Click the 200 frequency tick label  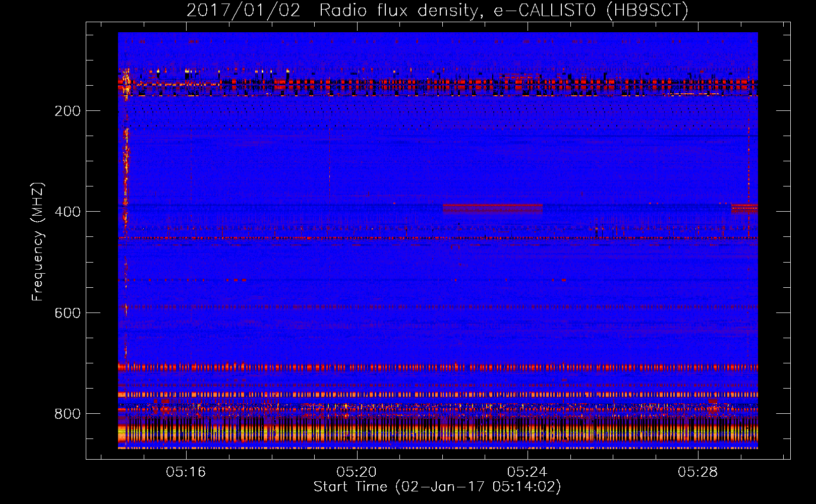68,111
